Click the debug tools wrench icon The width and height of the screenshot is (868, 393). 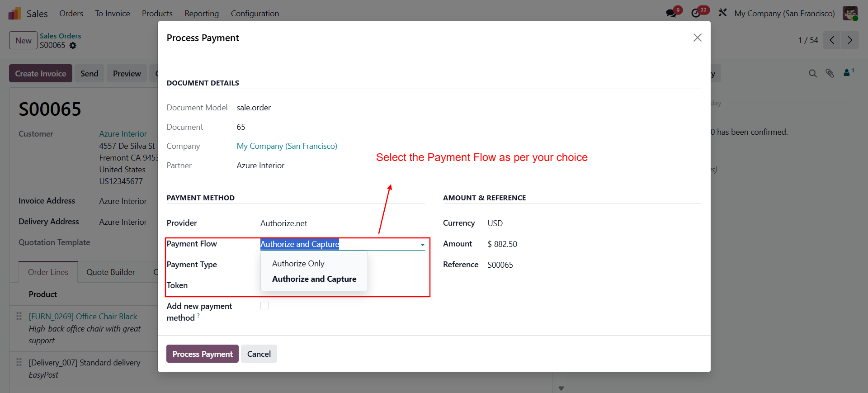(722, 13)
